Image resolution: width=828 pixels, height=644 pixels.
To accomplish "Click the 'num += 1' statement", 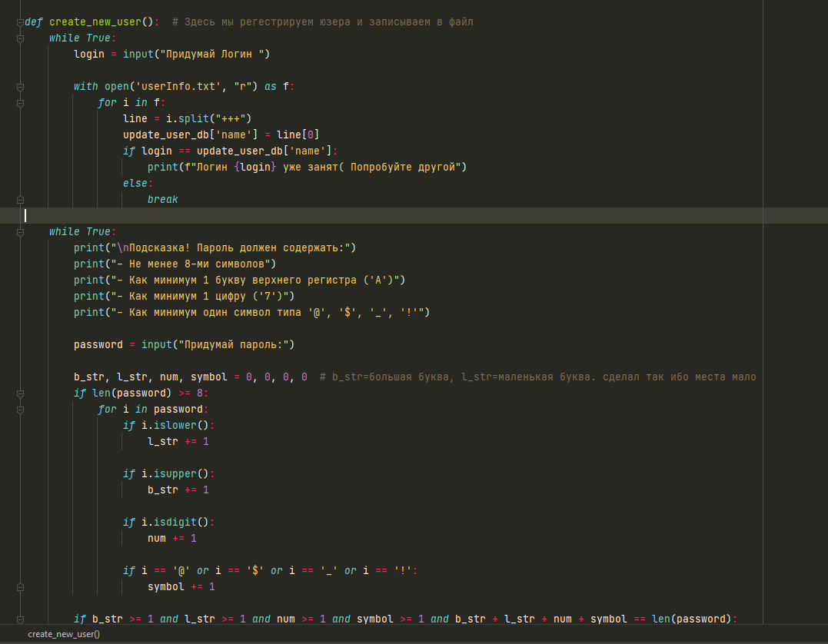I will pos(172,539).
